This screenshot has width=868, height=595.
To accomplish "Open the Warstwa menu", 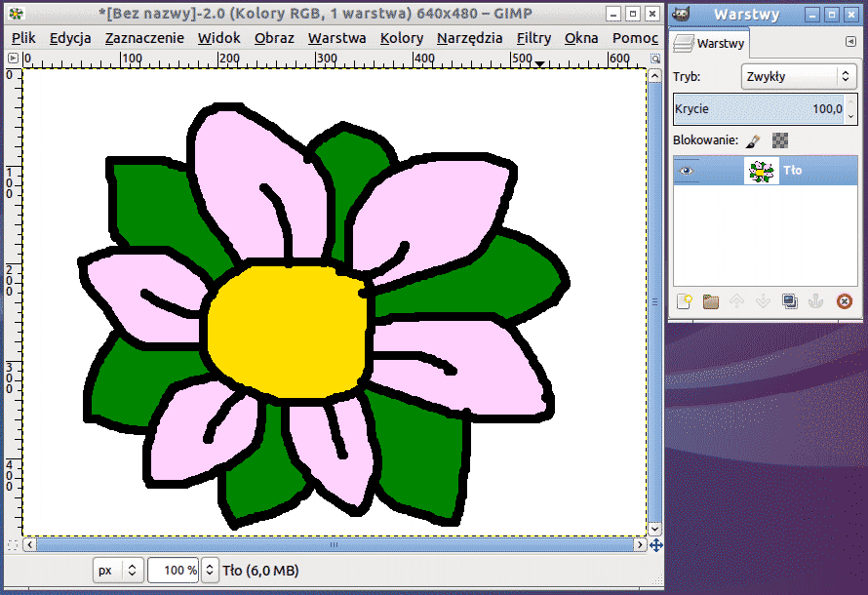I will (x=336, y=38).
